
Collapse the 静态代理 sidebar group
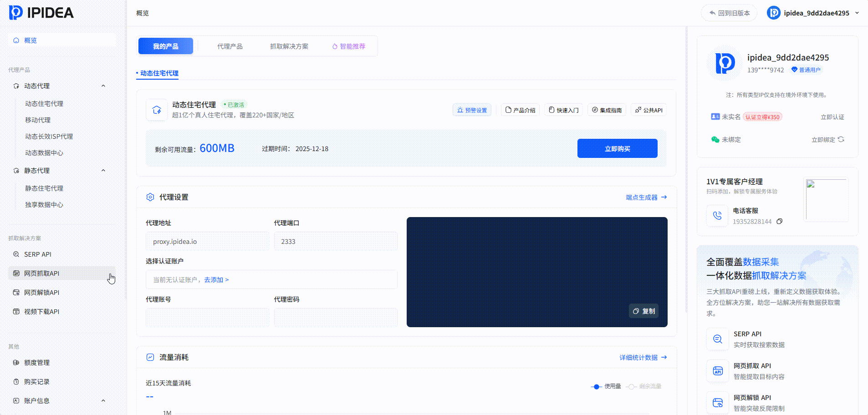tap(103, 171)
